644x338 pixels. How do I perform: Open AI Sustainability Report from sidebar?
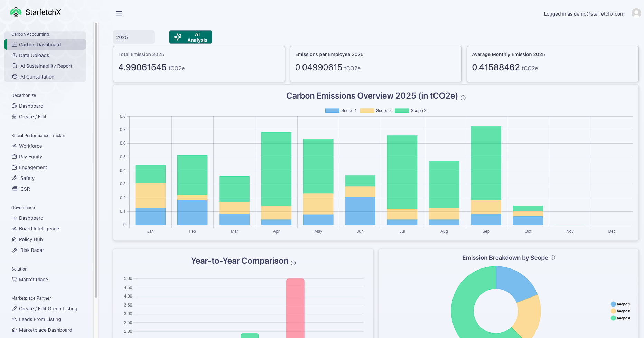[46, 66]
